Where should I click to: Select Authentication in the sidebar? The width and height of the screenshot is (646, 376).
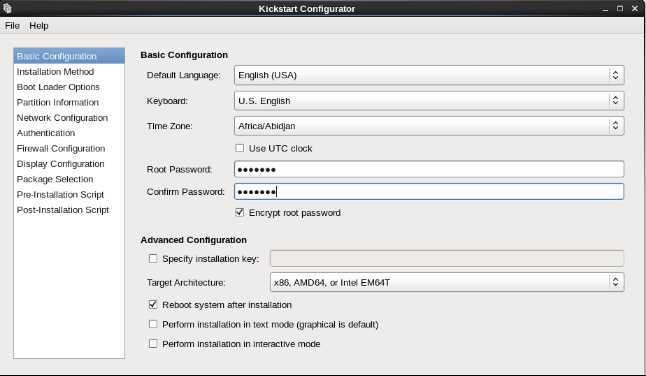point(69,133)
